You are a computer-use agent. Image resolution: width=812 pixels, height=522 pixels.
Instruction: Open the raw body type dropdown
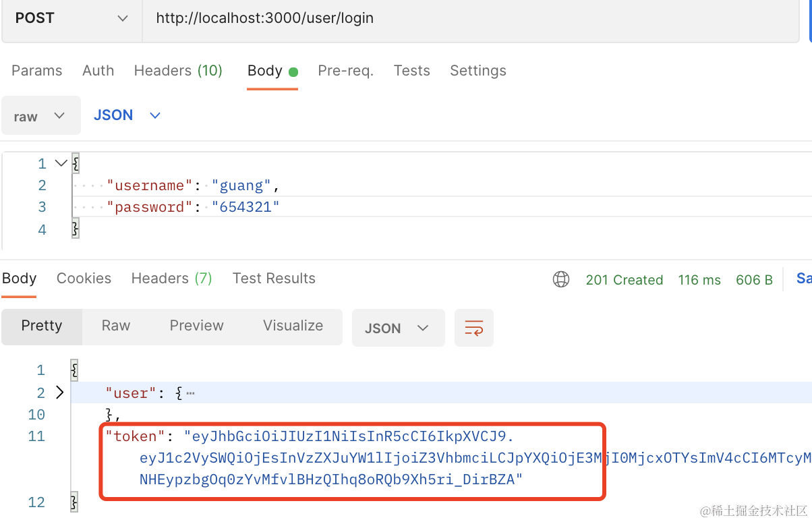40,116
